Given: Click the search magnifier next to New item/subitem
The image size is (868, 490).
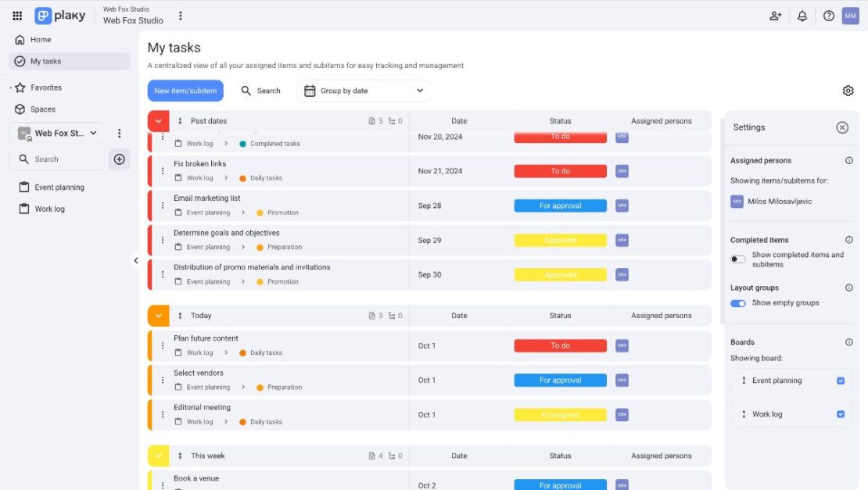Looking at the screenshot, I should 260,90.
